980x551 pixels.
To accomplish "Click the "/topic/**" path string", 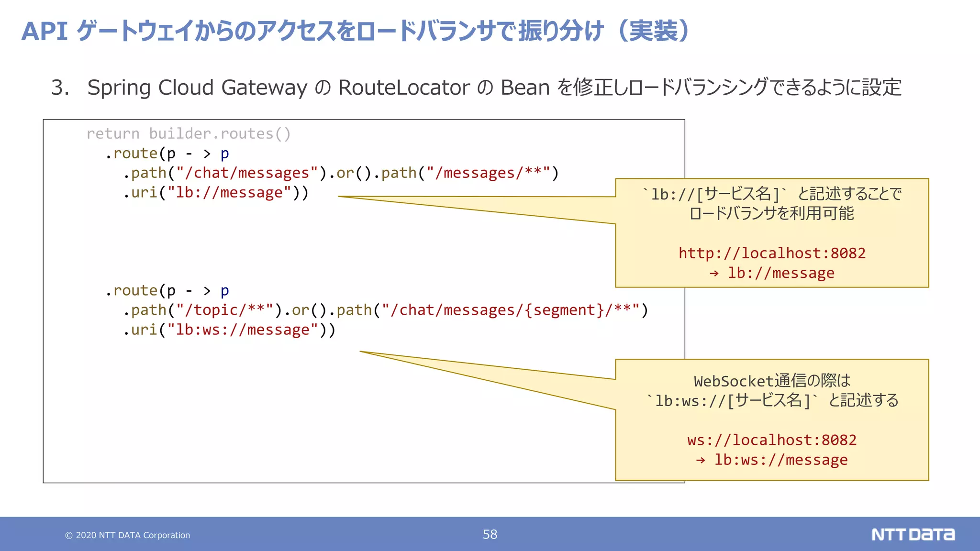I will tap(225, 310).
